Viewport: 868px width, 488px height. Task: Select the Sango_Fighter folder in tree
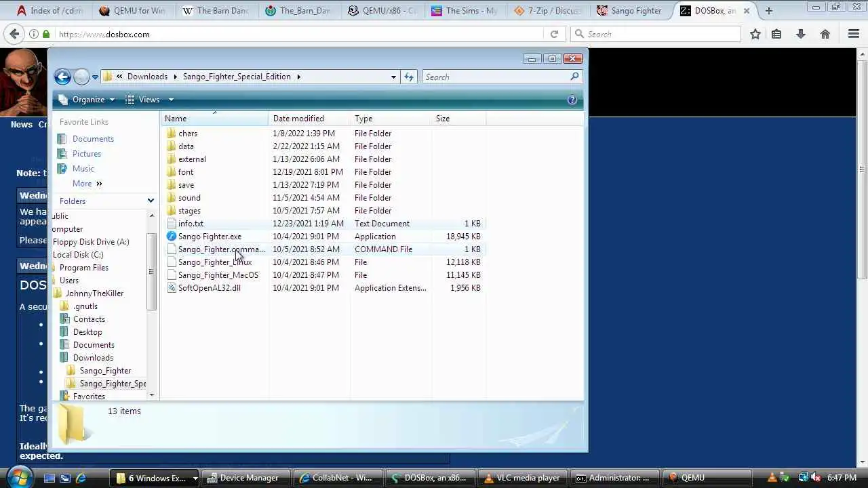(105, 371)
